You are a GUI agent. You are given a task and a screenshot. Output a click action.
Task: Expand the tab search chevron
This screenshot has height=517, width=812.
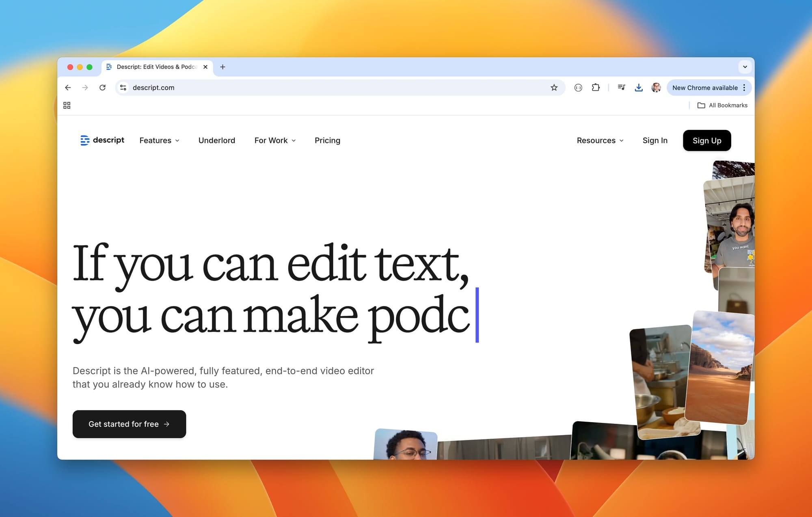tap(745, 67)
